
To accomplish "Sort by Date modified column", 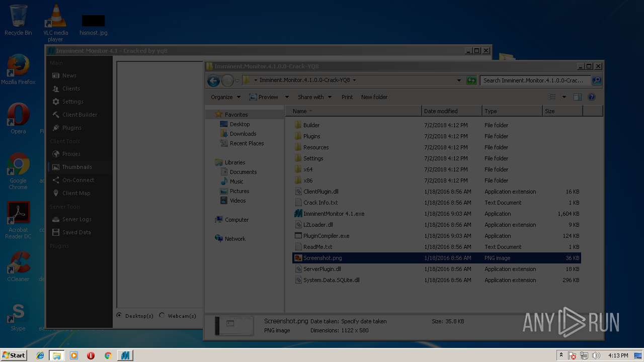I will (x=452, y=111).
